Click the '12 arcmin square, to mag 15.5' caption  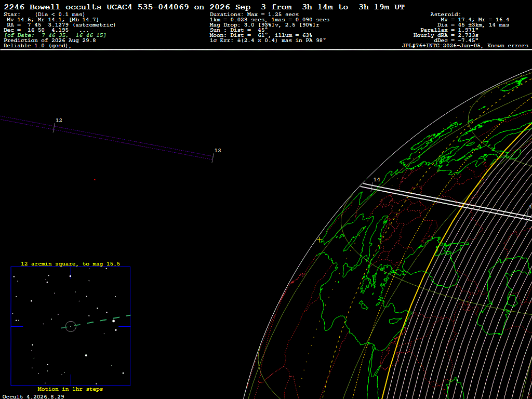(71, 263)
